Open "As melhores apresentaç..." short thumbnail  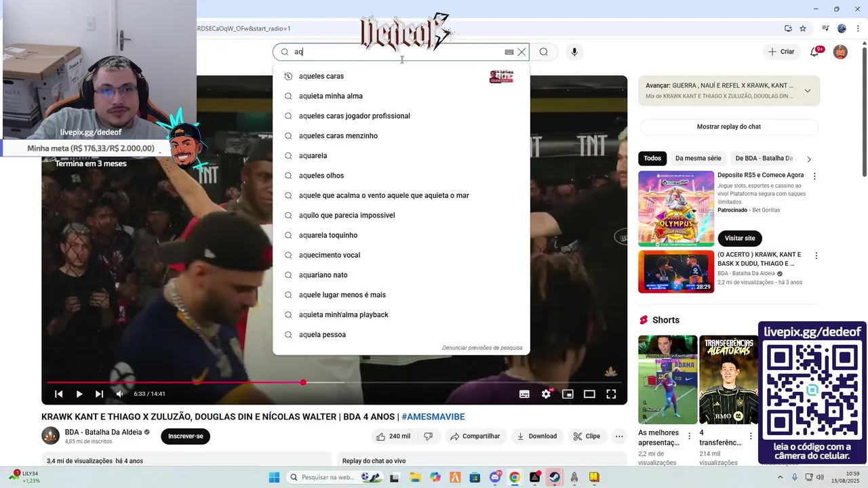[x=667, y=380]
